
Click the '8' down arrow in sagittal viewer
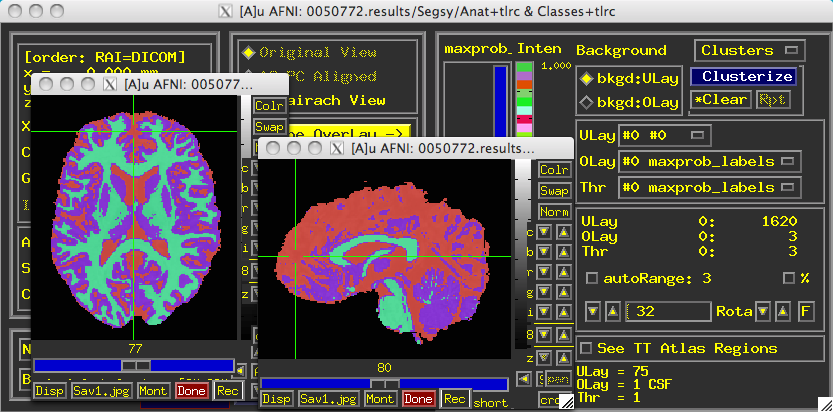pos(544,334)
